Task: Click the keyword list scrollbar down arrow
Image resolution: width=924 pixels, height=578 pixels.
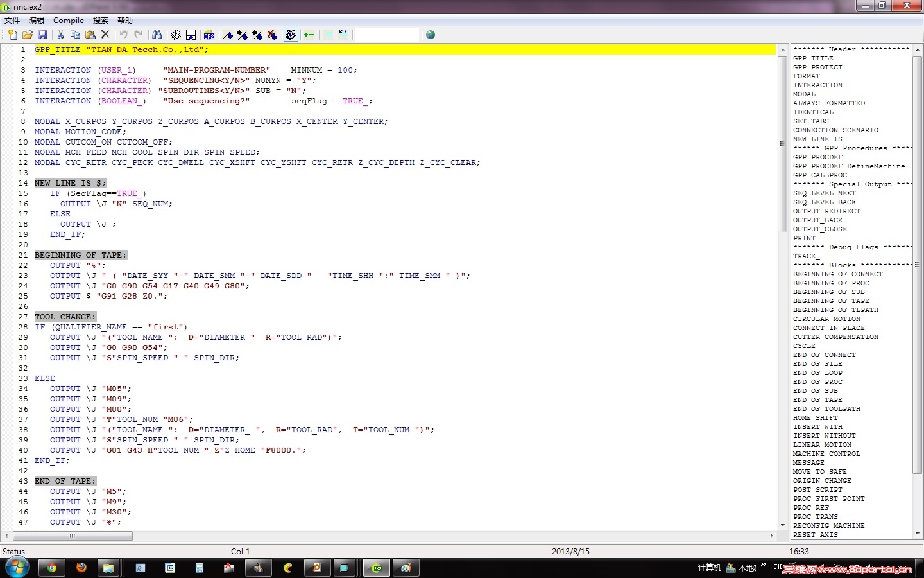Action: [917, 534]
